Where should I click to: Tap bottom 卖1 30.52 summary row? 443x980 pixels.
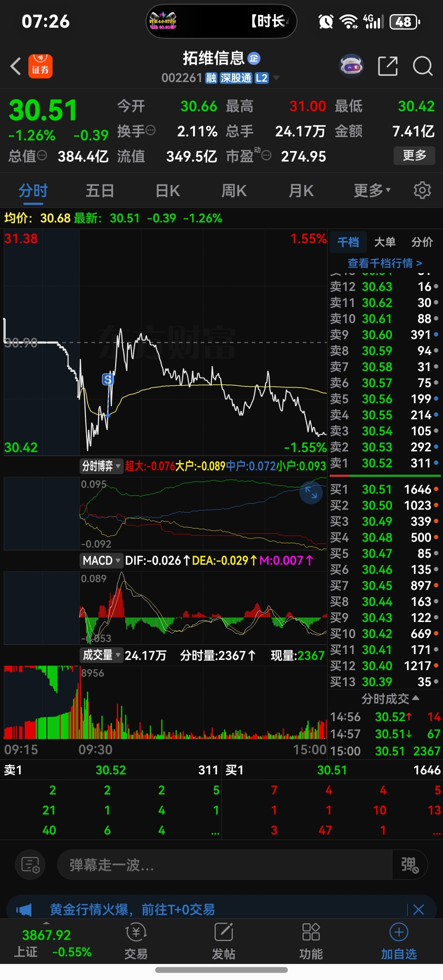[110, 770]
